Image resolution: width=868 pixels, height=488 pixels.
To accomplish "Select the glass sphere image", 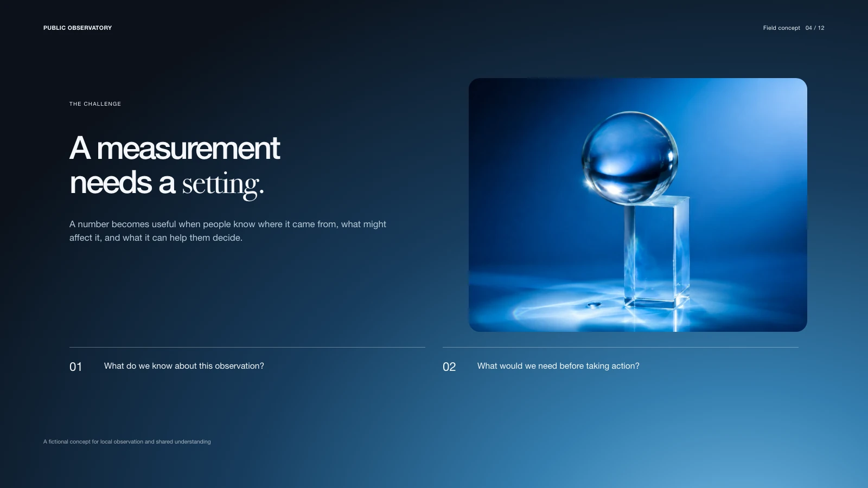I will tap(638, 205).
